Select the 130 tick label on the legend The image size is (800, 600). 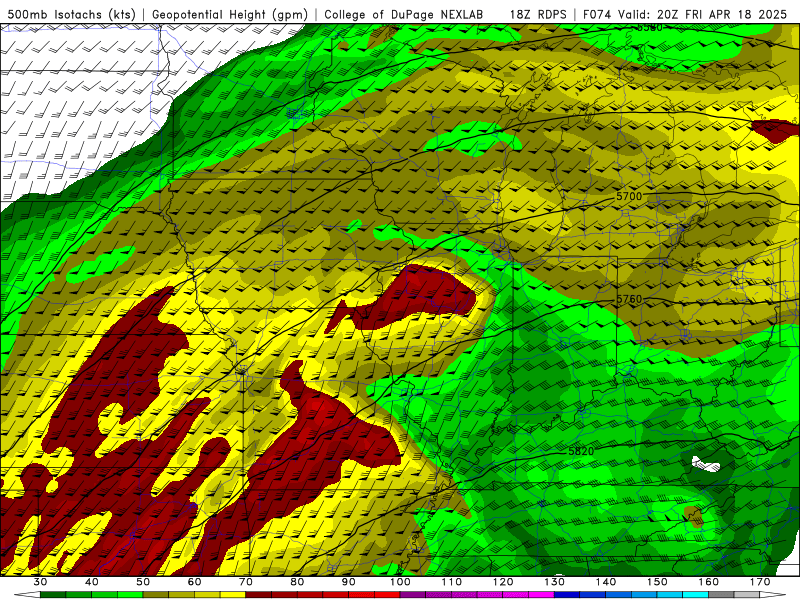(x=555, y=582)
